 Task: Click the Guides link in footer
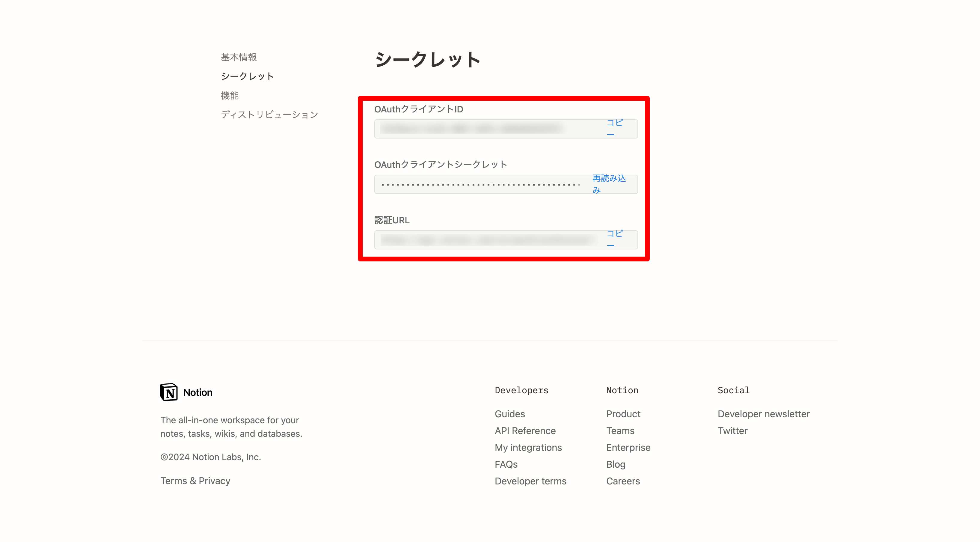point(510,414)
